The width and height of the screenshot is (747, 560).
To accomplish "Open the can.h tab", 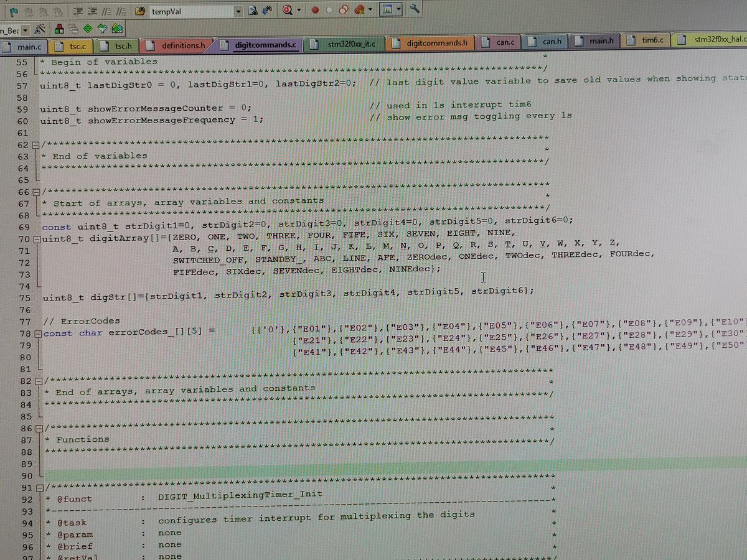I will coord(545,42).
